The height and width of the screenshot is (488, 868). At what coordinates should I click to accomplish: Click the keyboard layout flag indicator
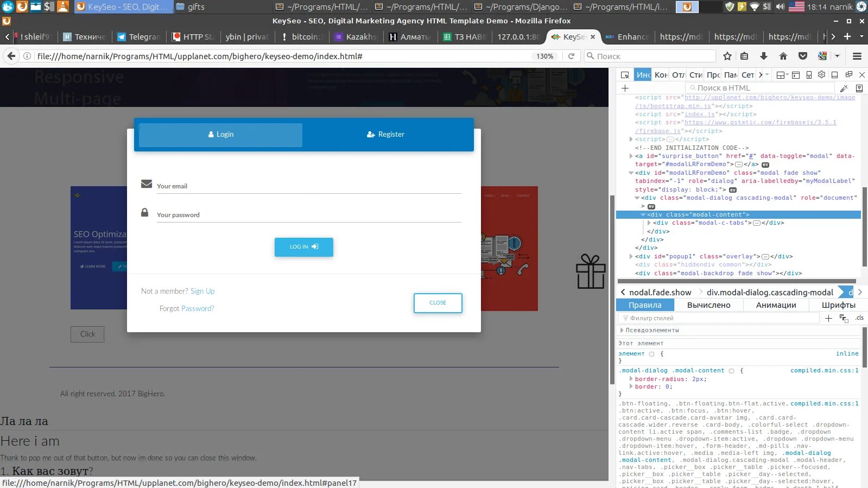click(796, 7)
